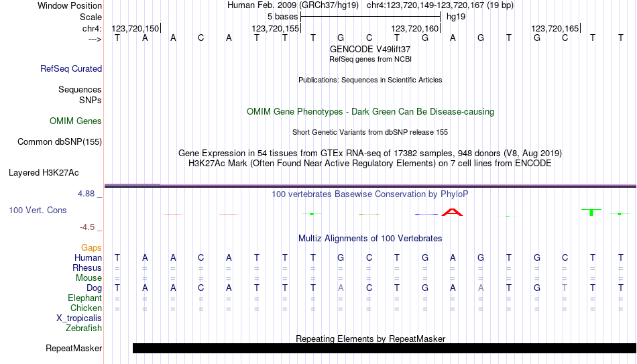Open the 100 Vert. Cons track label
The width and height of the screenshot is (637, 364).
pyautogui.click(x=38, y=210)
